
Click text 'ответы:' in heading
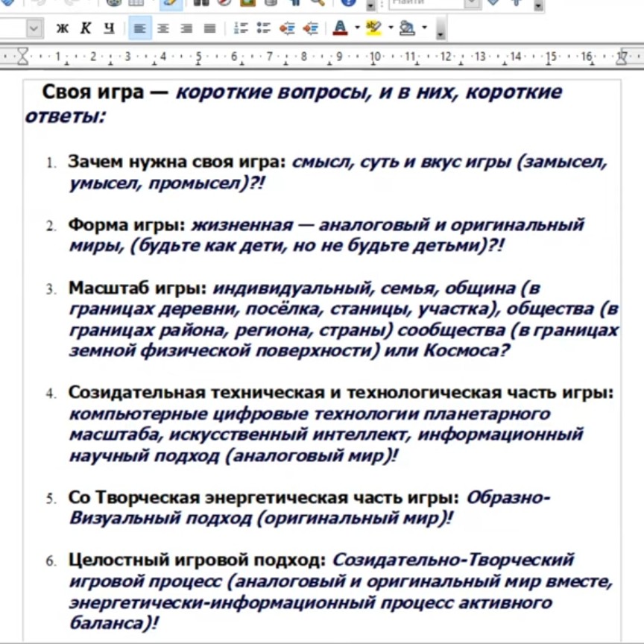coord(66,116)
